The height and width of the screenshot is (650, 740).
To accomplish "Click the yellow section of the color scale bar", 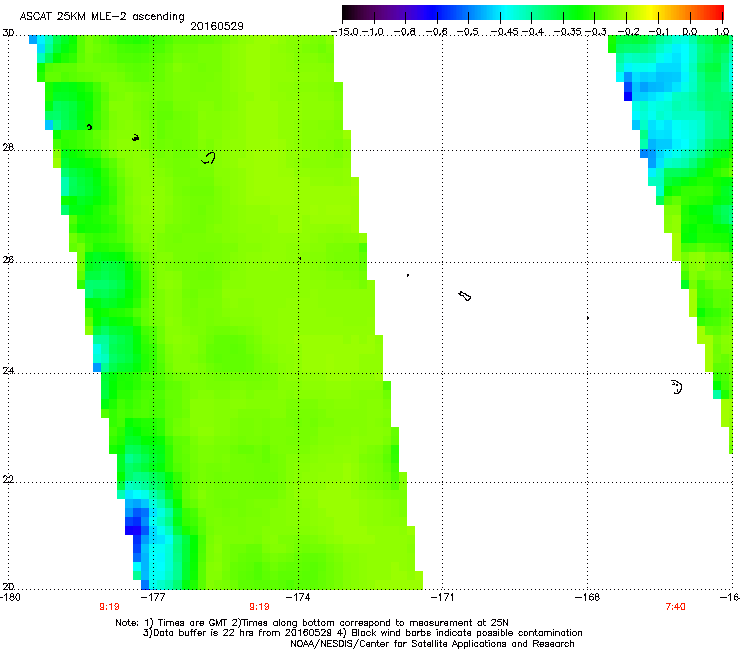I will [x=652, y=12].
